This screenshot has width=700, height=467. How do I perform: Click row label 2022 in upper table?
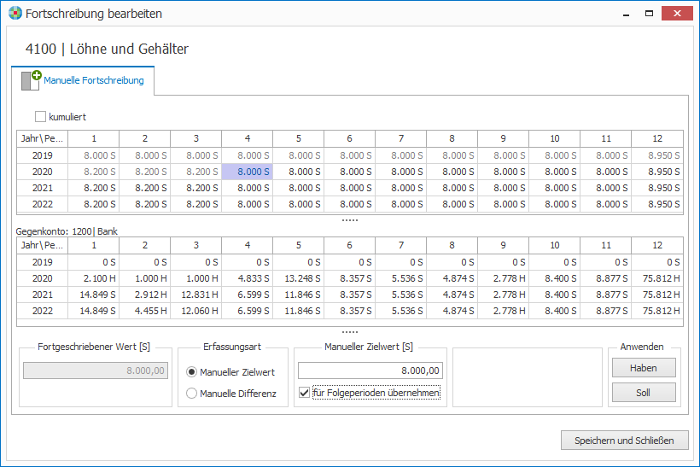coord(42,204)
